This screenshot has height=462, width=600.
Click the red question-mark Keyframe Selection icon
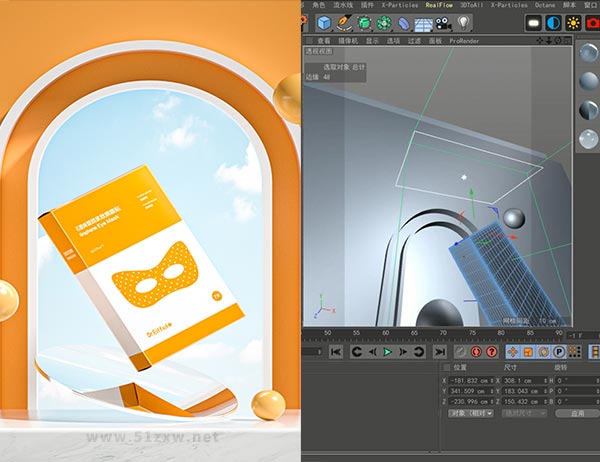(492, 352)
